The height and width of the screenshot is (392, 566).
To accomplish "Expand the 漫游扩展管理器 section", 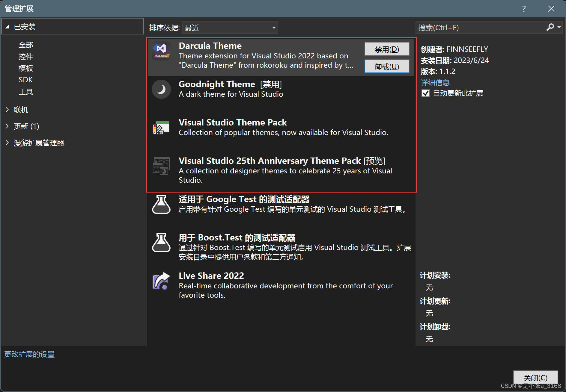I will click(7, 143).
